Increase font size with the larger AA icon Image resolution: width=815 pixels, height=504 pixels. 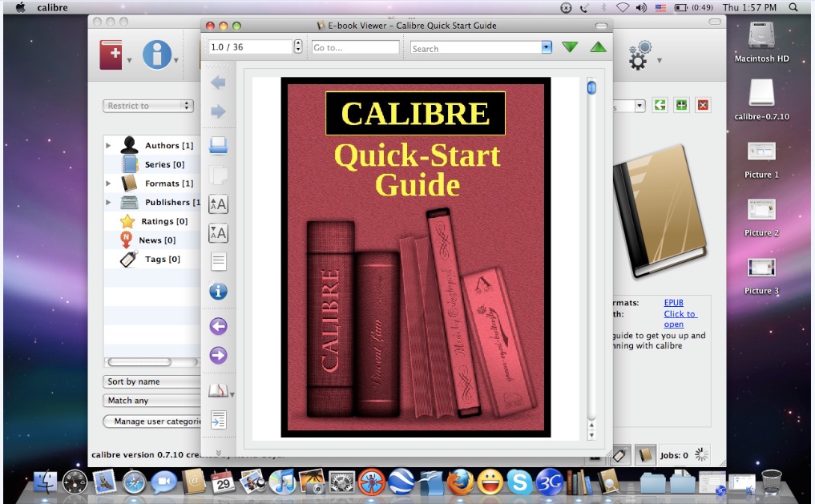[x=218, y=204]
